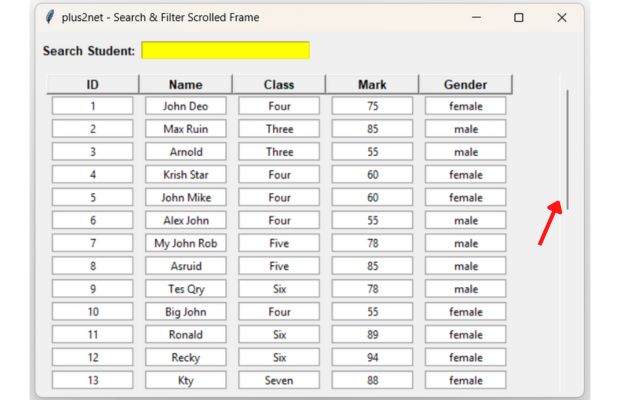Click the Gender cell male for Alex John
The width and height of the screenshot is (620, 400).
(x=466, y=220)
